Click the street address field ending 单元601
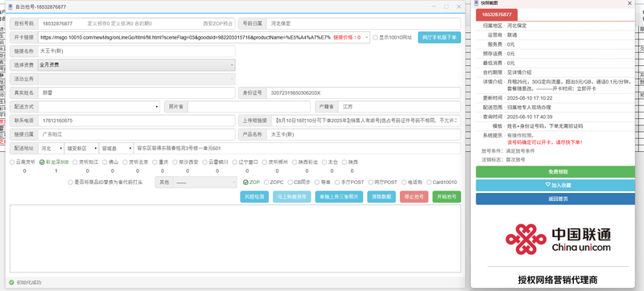 (x=297, y=148)
